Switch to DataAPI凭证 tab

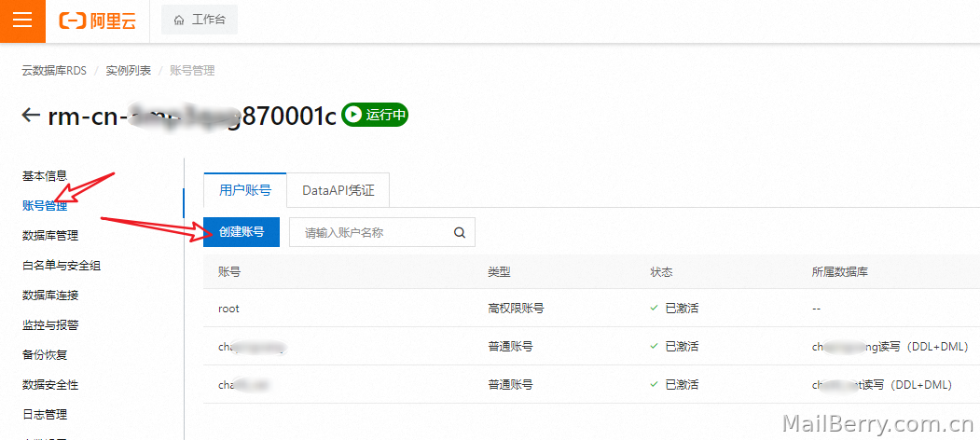(x=338, y=190)
